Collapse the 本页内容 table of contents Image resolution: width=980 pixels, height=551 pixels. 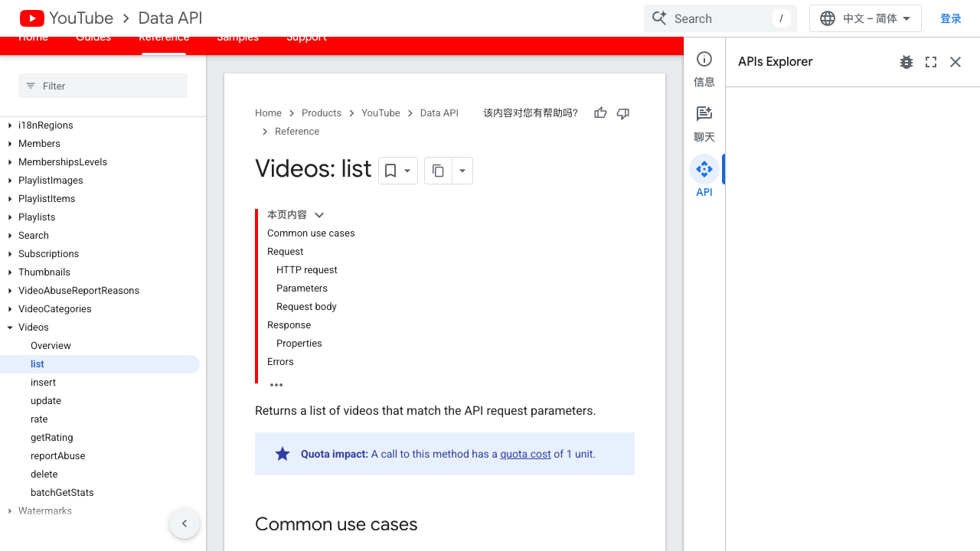click(x=319, y=215)
